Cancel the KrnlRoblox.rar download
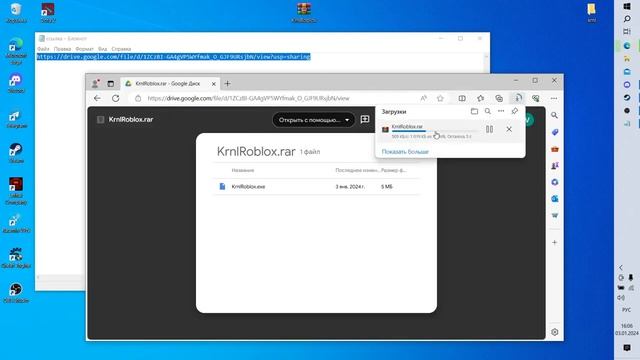Screen dimensions: 640x360 coord(509,129)
